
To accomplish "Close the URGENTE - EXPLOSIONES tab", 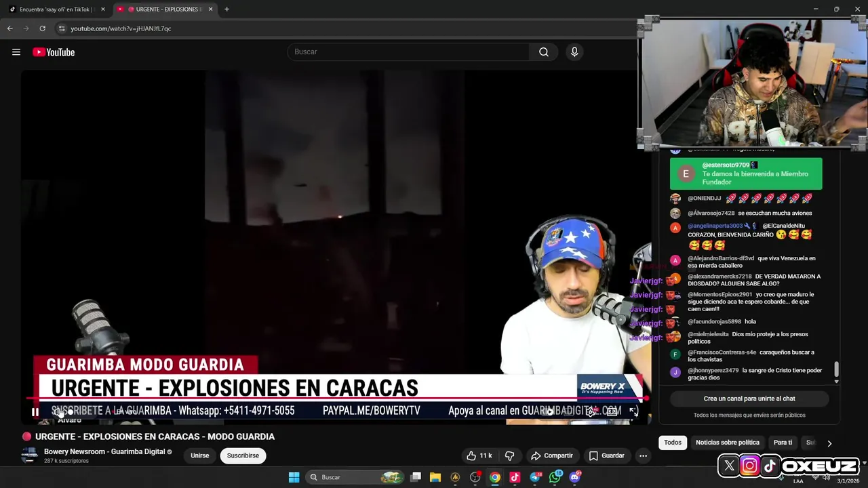I will pyautogui.click(x=210, y=9).
